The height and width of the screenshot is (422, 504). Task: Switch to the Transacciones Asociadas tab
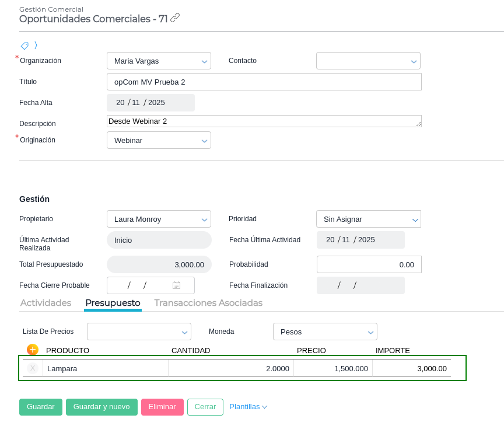pos(208,303)
